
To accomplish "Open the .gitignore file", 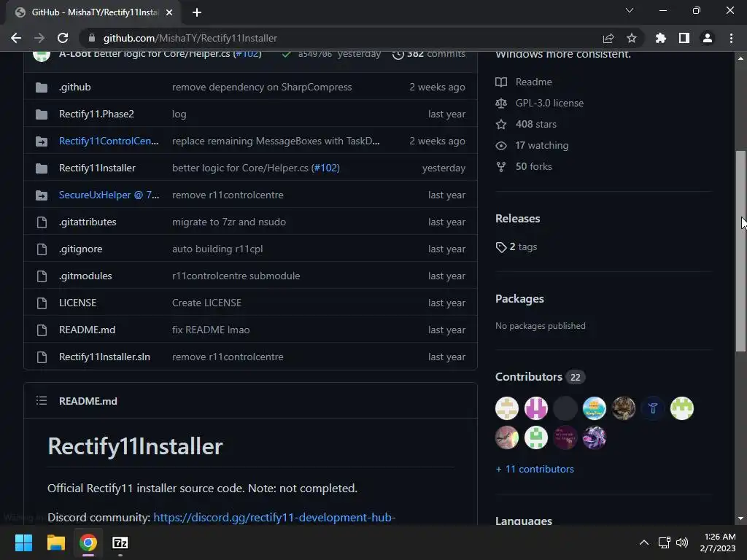I will [80, 249].
